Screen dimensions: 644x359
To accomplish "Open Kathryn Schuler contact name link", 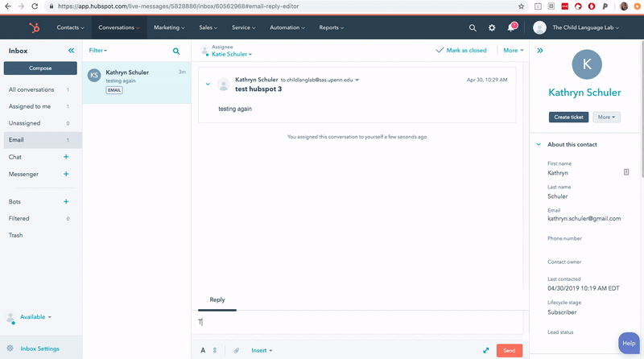I will coord(584,93).
